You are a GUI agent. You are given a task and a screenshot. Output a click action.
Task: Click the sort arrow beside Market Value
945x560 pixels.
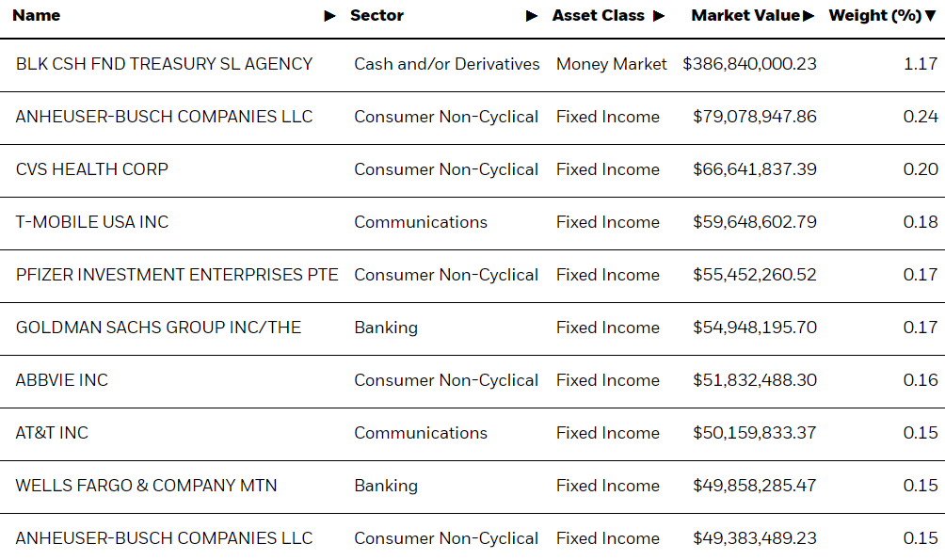(809, 16)
